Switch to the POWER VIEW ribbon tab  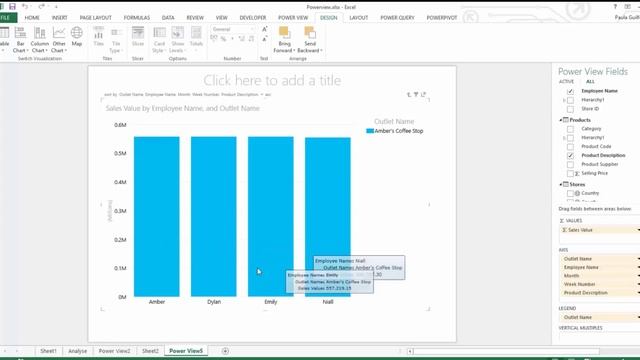pos(293,18)
